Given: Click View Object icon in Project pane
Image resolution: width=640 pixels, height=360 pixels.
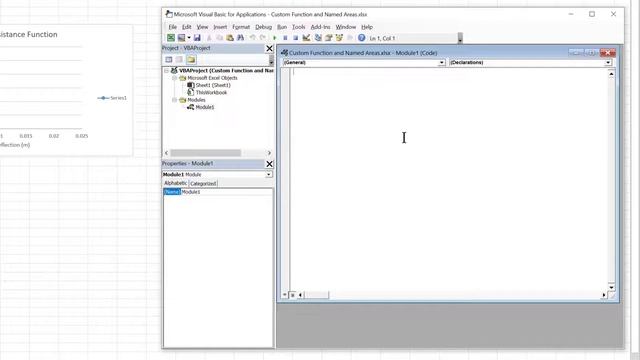Looking at the screenshot, I should pos(179,60).
